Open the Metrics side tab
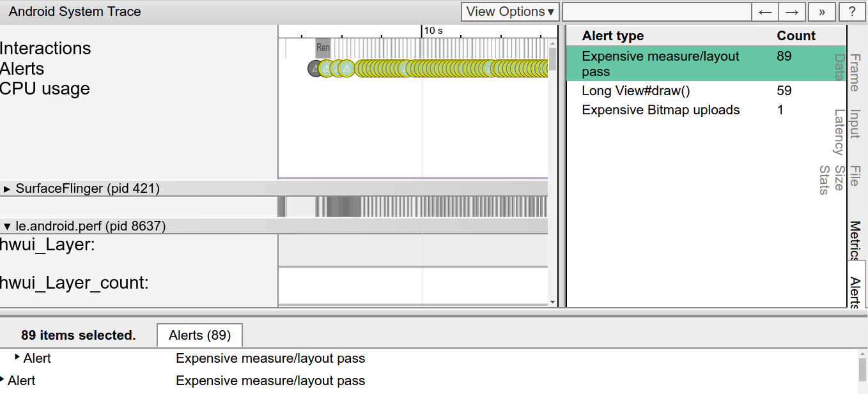The image size is (868, 394). pyautogui.click(x=855, y=241)
